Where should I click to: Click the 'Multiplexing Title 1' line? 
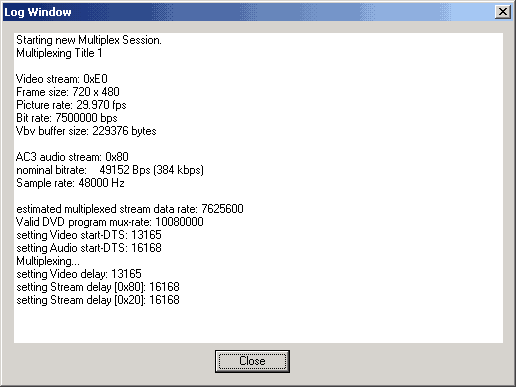[59, 53]
